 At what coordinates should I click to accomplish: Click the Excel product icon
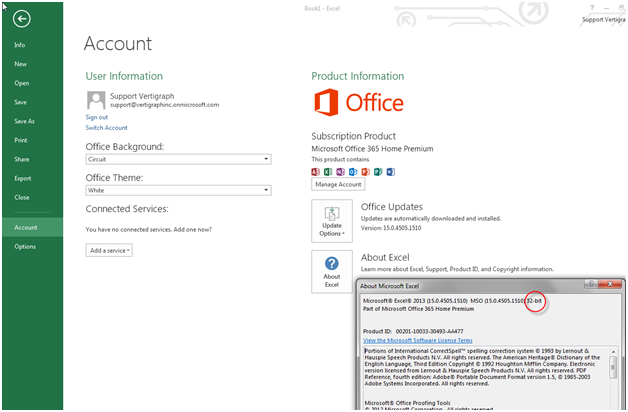coord(328,172)
